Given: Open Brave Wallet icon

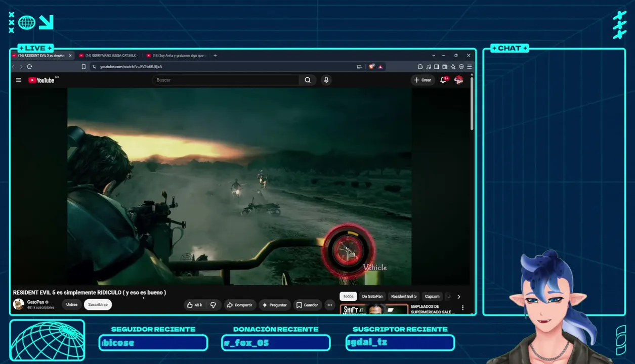Looking at the screenshot, I should [x=445, y=67].
